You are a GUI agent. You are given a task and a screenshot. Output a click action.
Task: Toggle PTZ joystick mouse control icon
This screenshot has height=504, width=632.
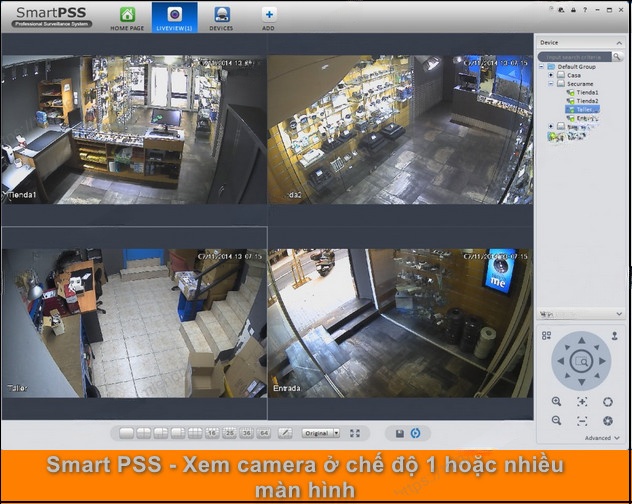click(614, 335)
